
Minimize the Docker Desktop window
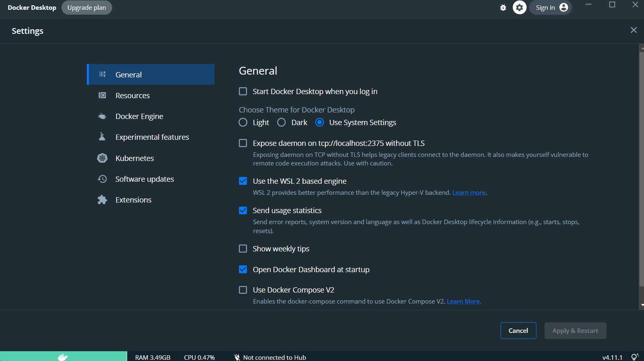589,4
